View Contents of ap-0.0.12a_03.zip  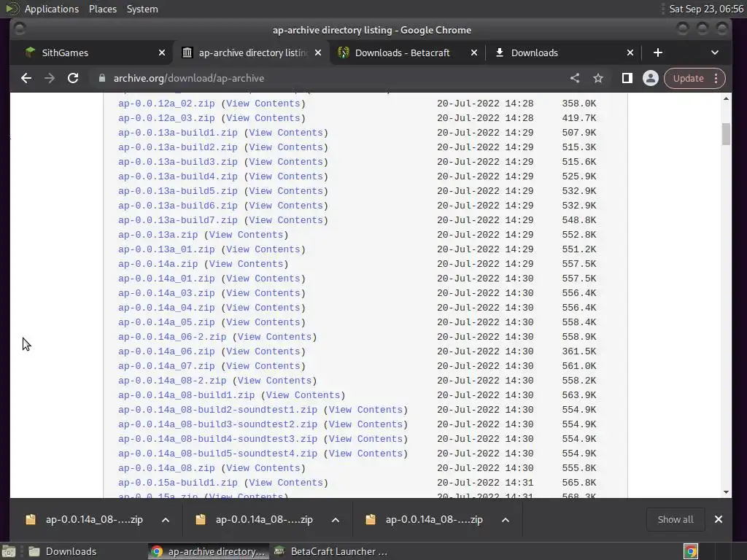tap(263, 118)
